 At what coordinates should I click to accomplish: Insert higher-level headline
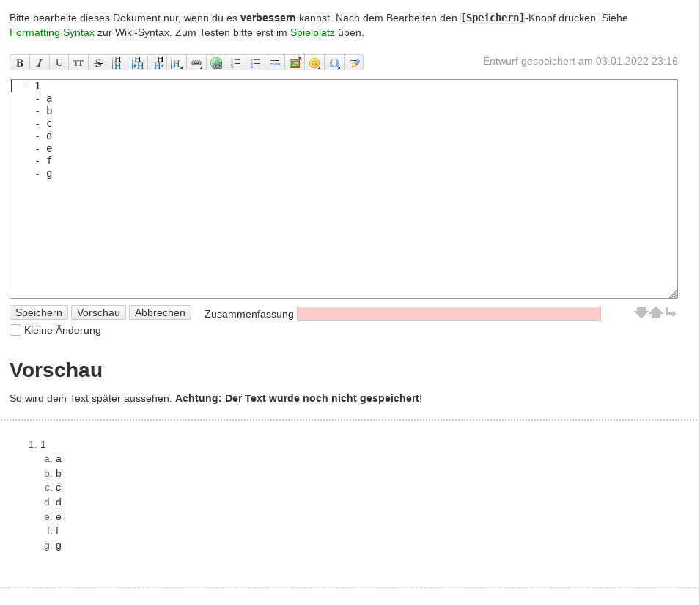pyautogui.click(x=157, y=63)
